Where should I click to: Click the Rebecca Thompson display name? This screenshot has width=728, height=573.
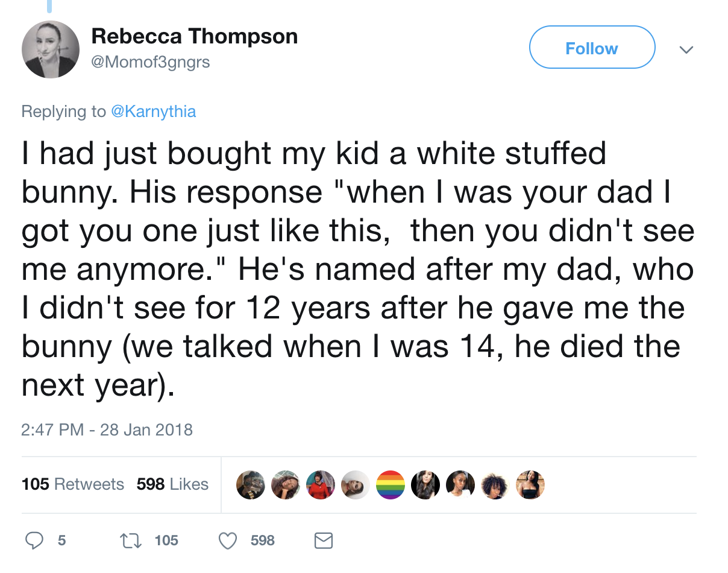pos(194,37)
